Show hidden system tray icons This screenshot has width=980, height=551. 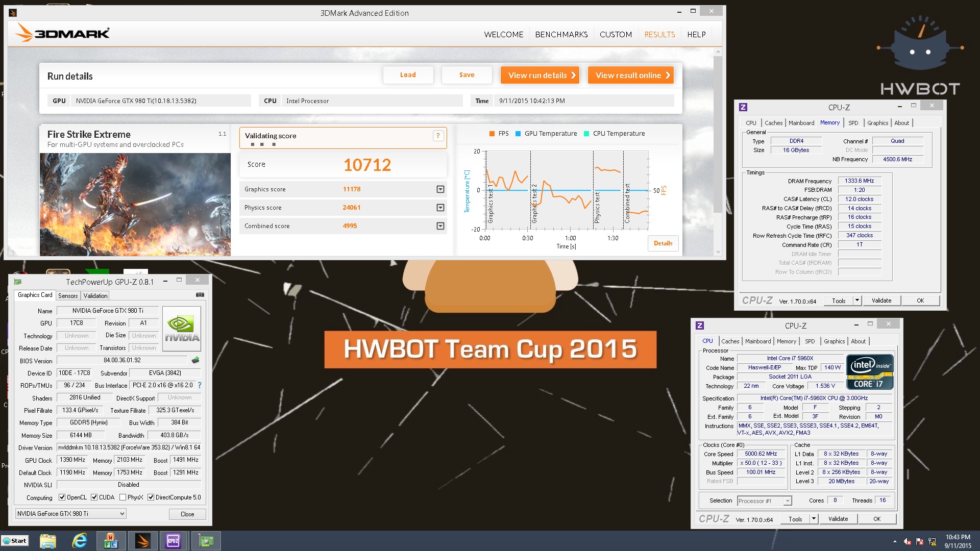coord(895,542)
